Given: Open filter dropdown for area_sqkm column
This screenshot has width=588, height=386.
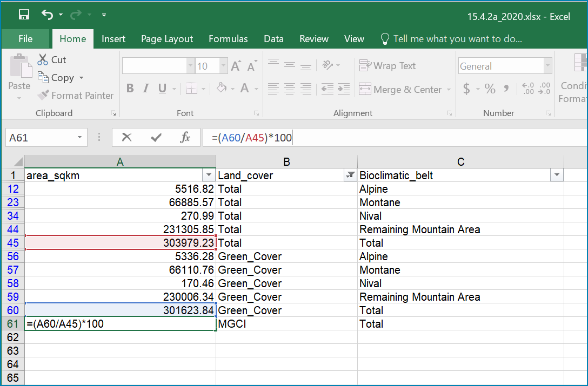Looking at the screenshot, I should coord(209,175).
